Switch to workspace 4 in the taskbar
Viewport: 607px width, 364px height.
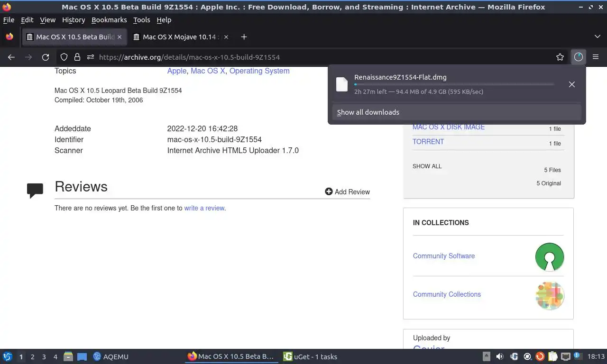click(55, 357)
